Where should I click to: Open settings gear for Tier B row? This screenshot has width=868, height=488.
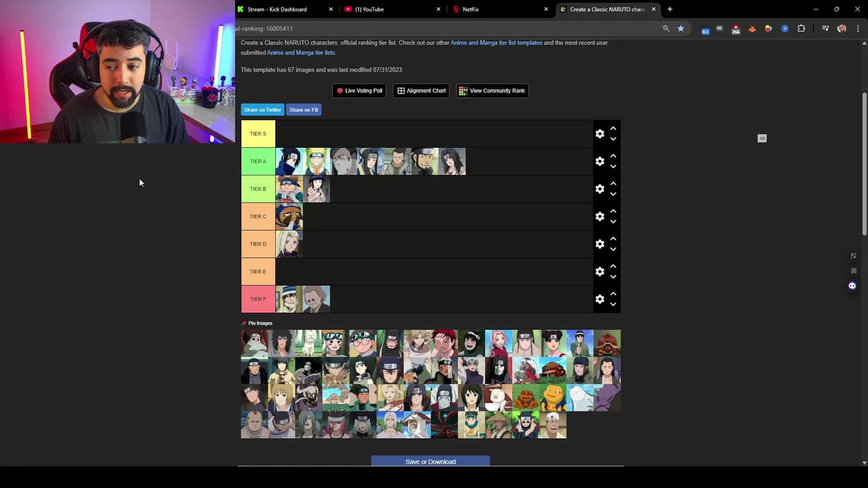click(x=599, y=189)
